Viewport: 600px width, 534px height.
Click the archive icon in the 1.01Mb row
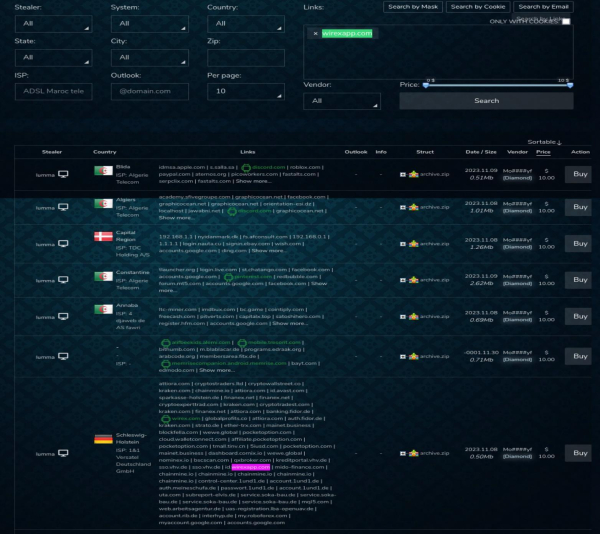(414, 207)
